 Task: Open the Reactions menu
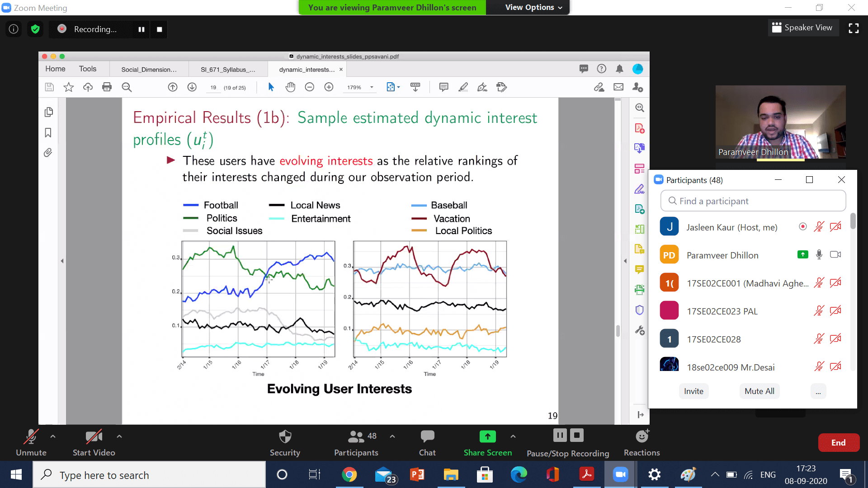pyautogui.click(x=642, y=442)
